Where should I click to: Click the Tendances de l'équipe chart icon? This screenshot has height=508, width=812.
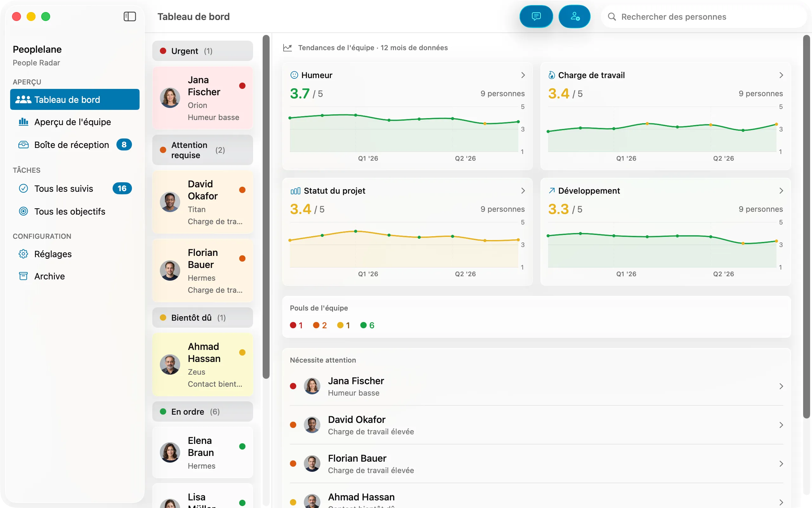287,48
